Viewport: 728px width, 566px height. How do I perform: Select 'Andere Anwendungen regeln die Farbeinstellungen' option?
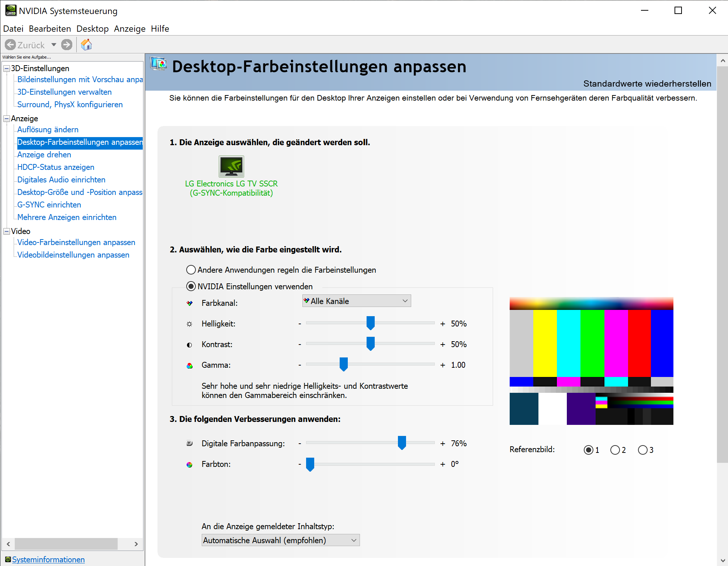pos(191,270)
